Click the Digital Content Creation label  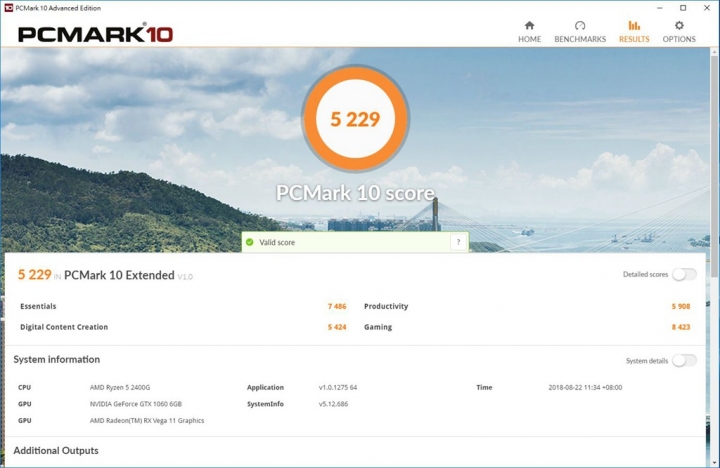tap(64, 327)
